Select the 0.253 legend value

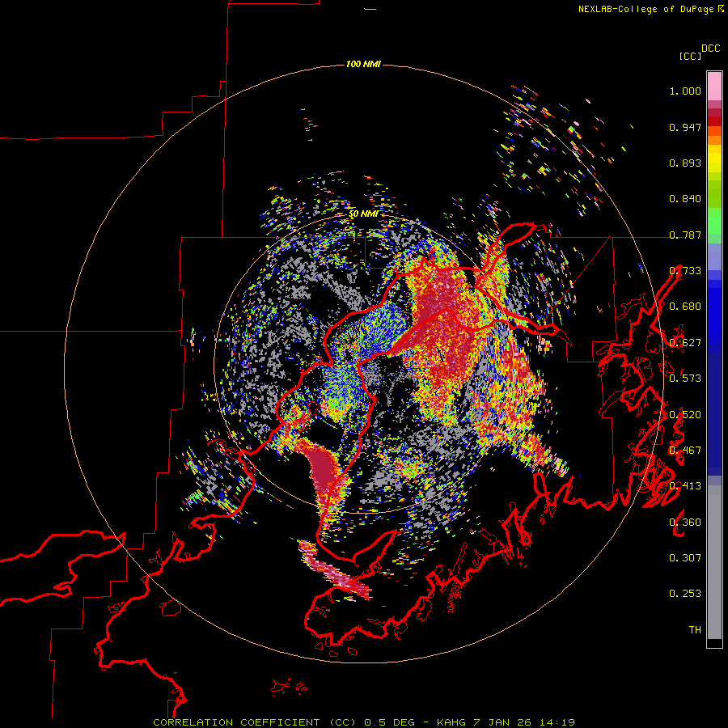(x=685, y=594)
